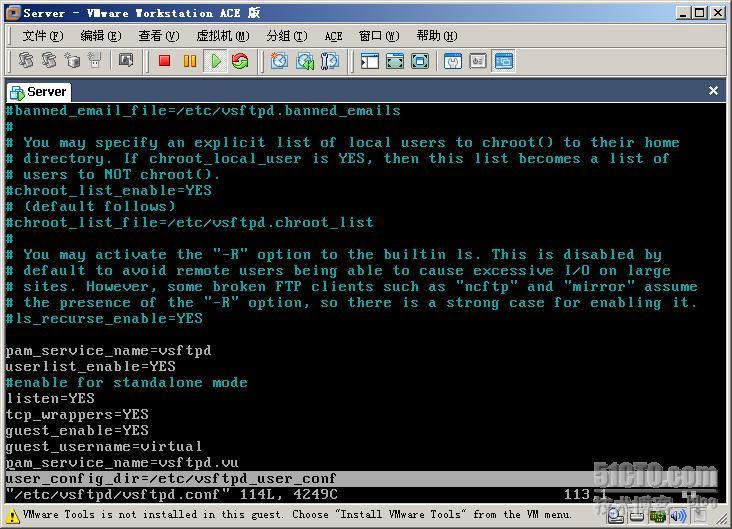Click the #enable for standalone mode comment
The image size is (732, 529).
pyautogui.click(x=127, y=382)
